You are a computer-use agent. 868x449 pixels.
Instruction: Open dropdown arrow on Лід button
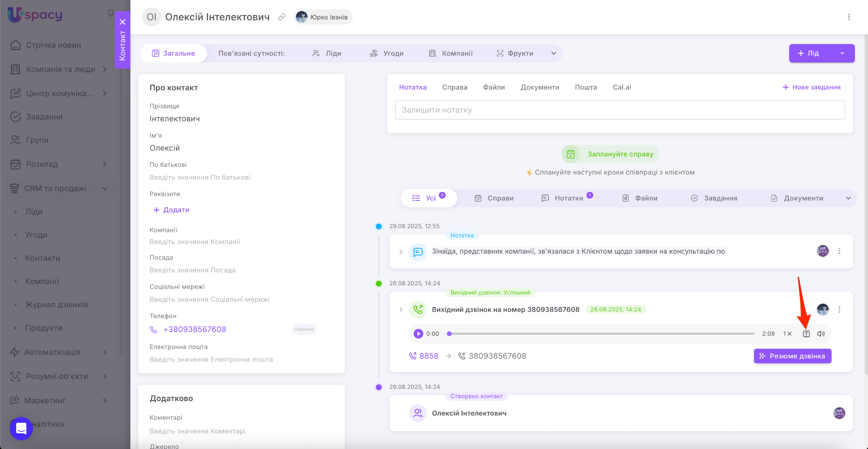[x=842, y=53]
